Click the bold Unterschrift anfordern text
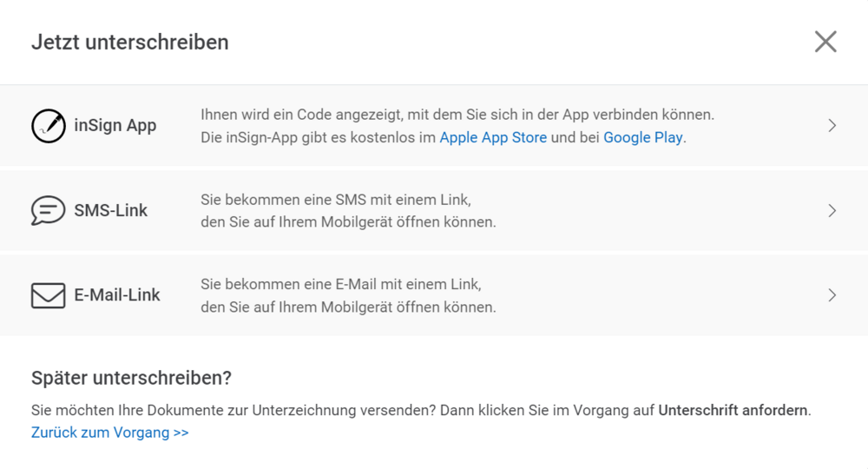This screenshot has width=868, height=469. (x=733, y=410)
